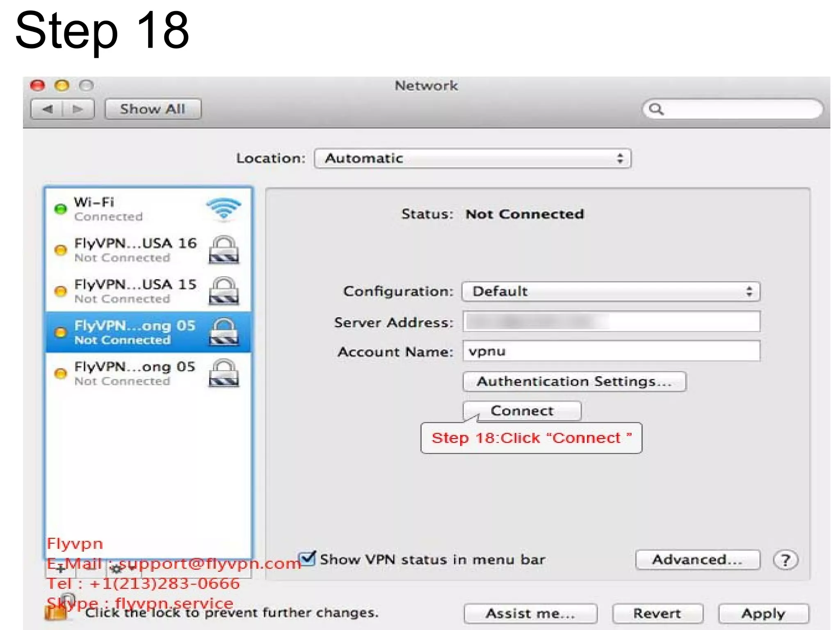Expand the Configuration Default dropdown
This screenshot has width=840, height=630.
610,292
